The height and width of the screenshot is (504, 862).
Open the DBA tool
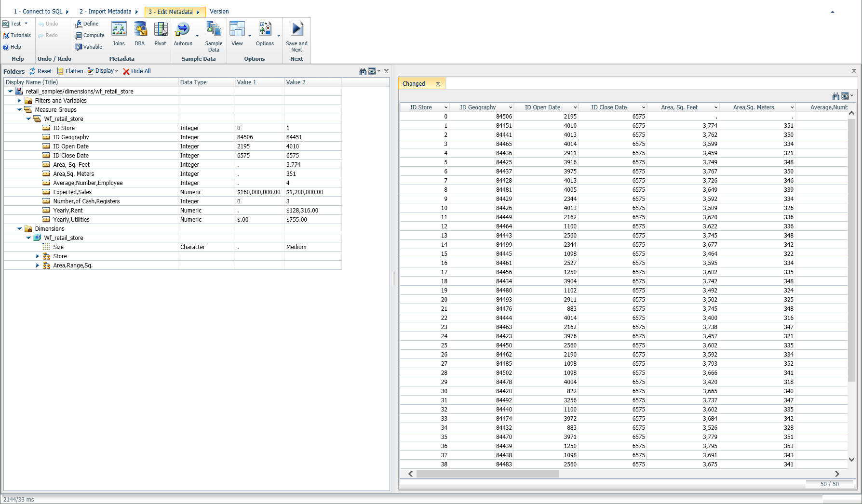(140, 34)
